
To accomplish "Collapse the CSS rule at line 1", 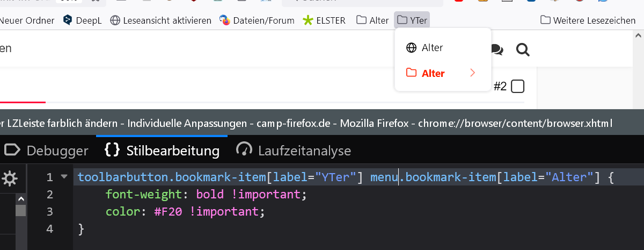I will [x=64, y=176].
